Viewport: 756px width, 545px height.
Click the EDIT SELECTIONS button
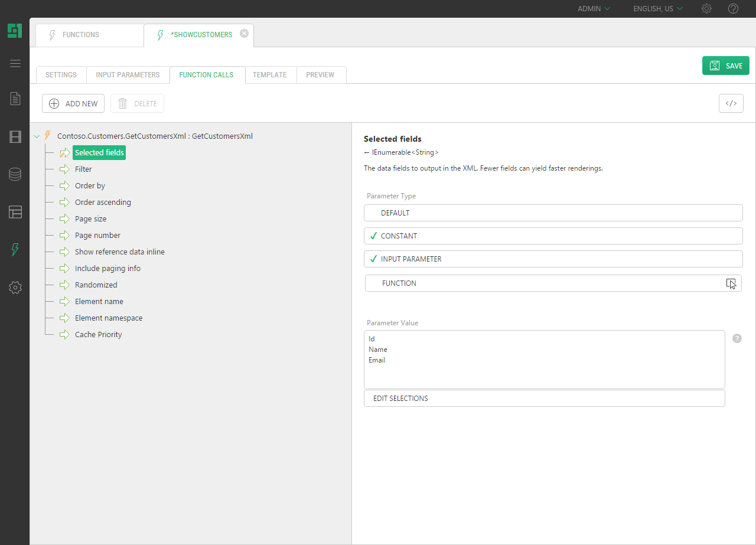coord(544,399)
